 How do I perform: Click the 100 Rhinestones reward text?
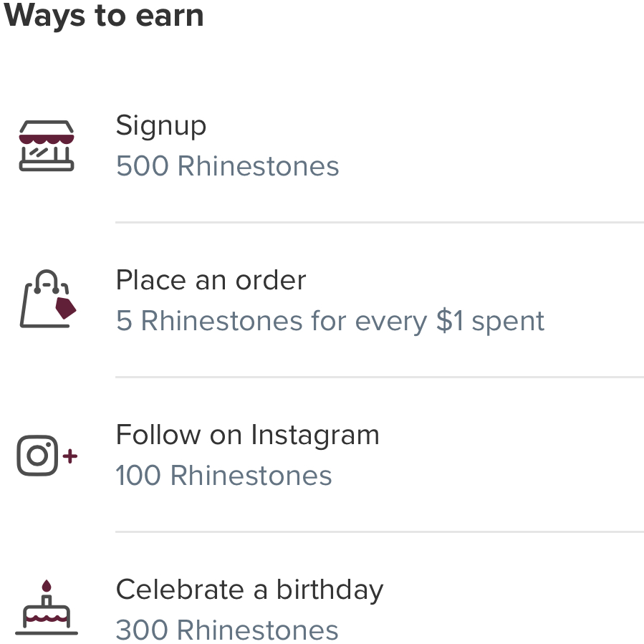coord(224,476)
